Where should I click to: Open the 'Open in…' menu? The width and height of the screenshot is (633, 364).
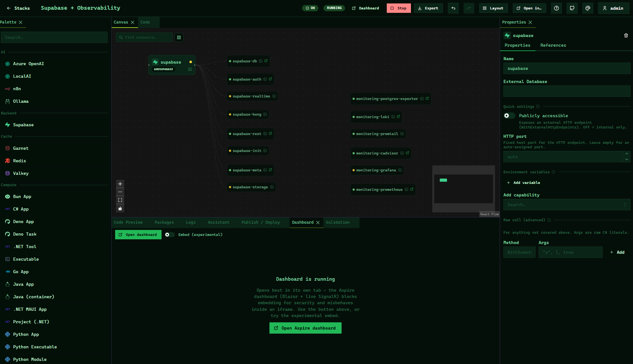click(x=529, y=8)
